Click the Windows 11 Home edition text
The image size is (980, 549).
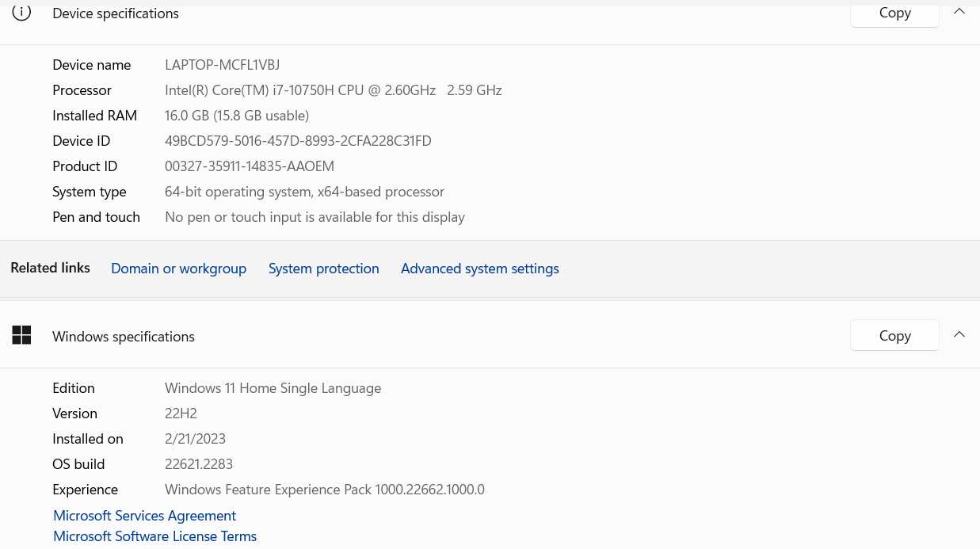[273, 388]
